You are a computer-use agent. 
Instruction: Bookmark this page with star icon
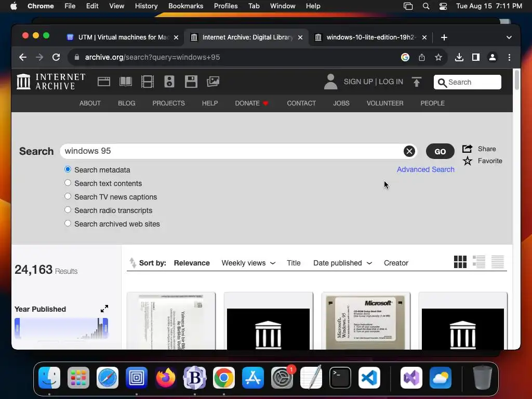coord(438,57)
